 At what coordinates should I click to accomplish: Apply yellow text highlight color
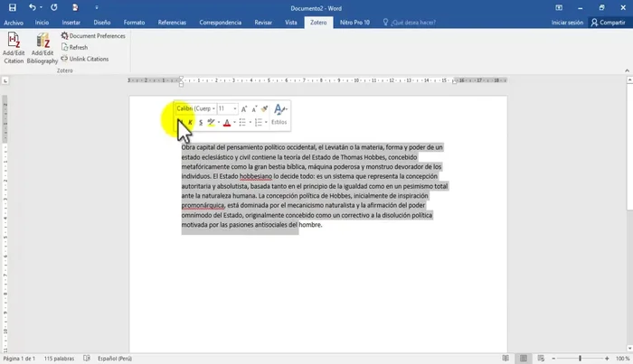211,122
